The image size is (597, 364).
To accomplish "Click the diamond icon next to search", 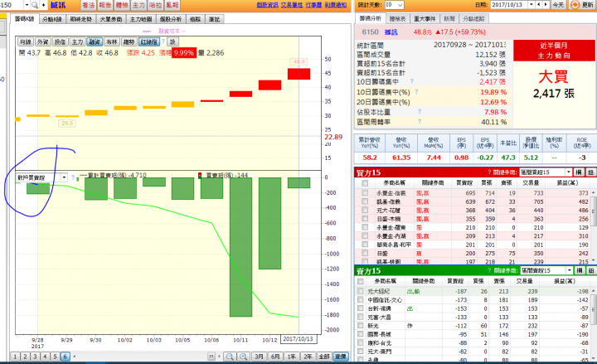I will 44,5.
